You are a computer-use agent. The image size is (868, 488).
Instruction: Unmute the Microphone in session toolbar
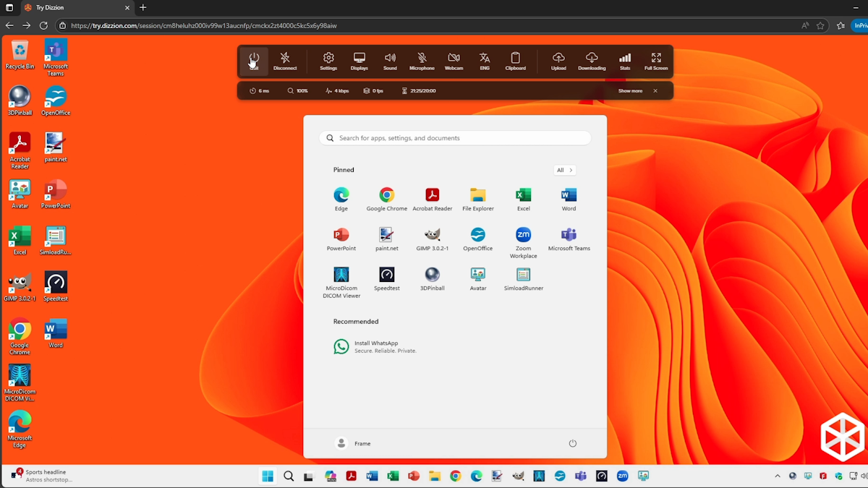coord(422,61)
